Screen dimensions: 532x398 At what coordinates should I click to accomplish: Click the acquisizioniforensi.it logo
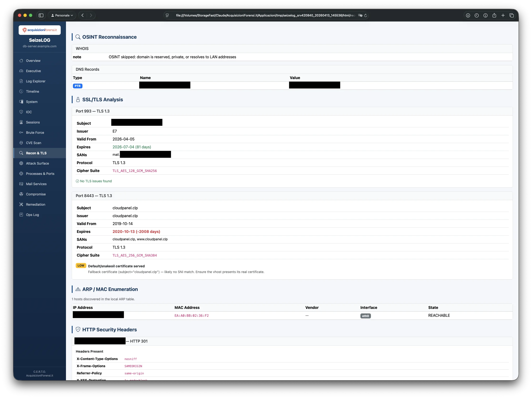pyautogui.click(x=39, y=30)
